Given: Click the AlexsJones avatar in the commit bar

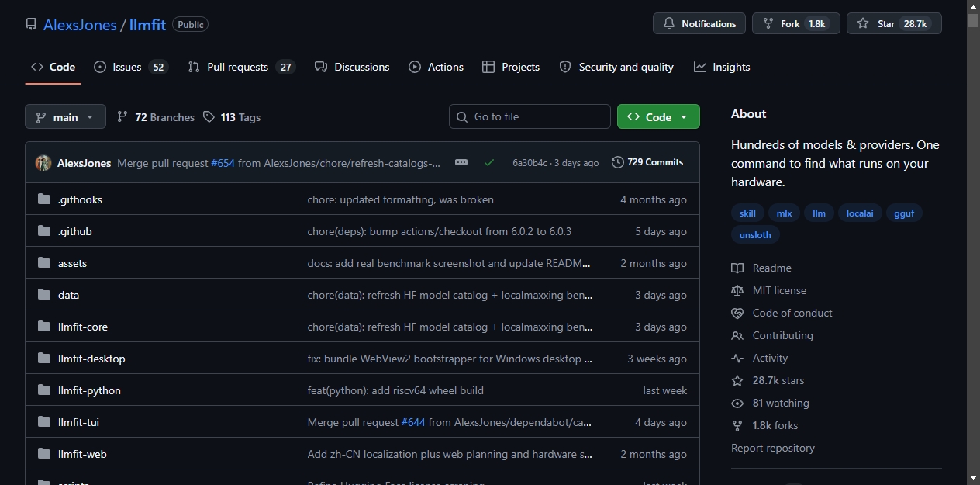Looking at the screenshot, I should pos(43,163).
